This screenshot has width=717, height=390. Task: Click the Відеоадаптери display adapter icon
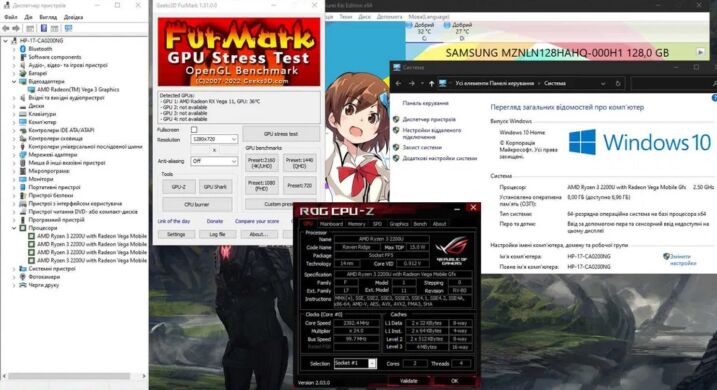tap(22, 81)
